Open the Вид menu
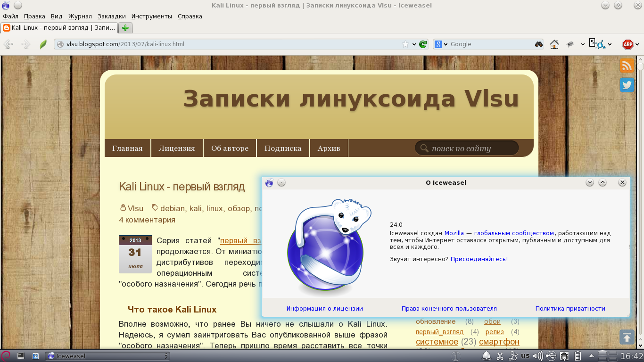Screen dimensions: 644x362 (57, 16)
